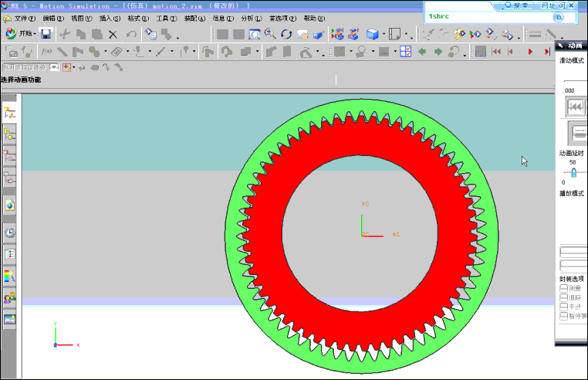Click the Save floppy disk icon

click(46, 34)
